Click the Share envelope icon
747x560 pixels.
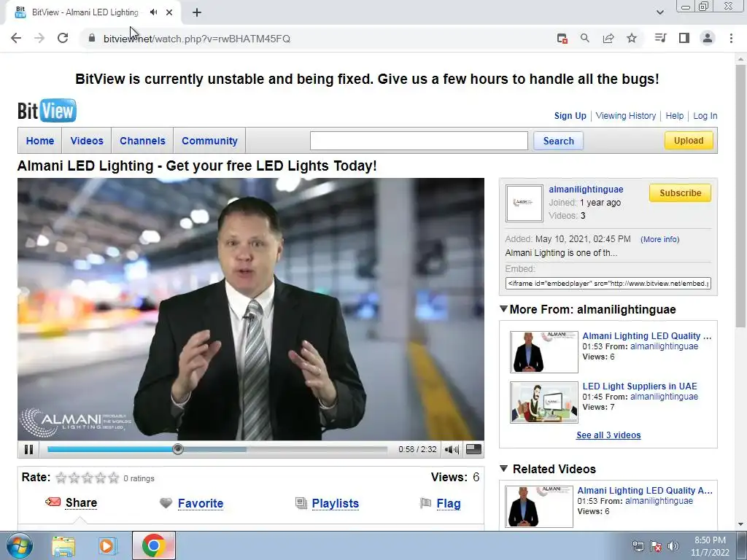[x=53, y=502]
